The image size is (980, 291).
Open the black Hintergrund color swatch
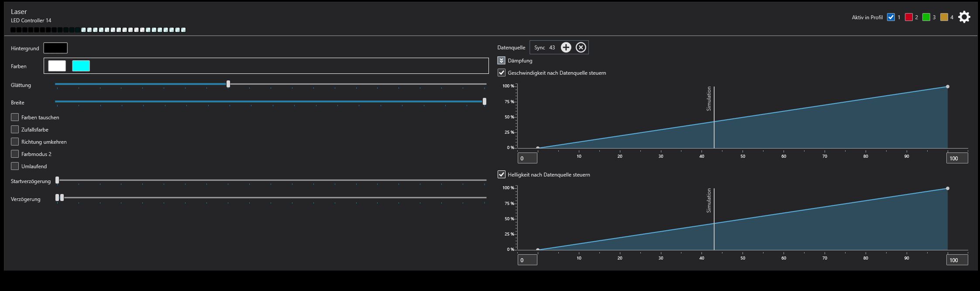(55, 48)
